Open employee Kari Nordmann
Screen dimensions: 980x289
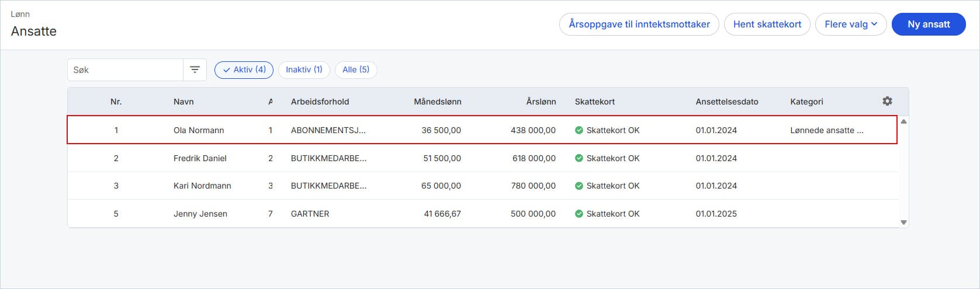202,186
